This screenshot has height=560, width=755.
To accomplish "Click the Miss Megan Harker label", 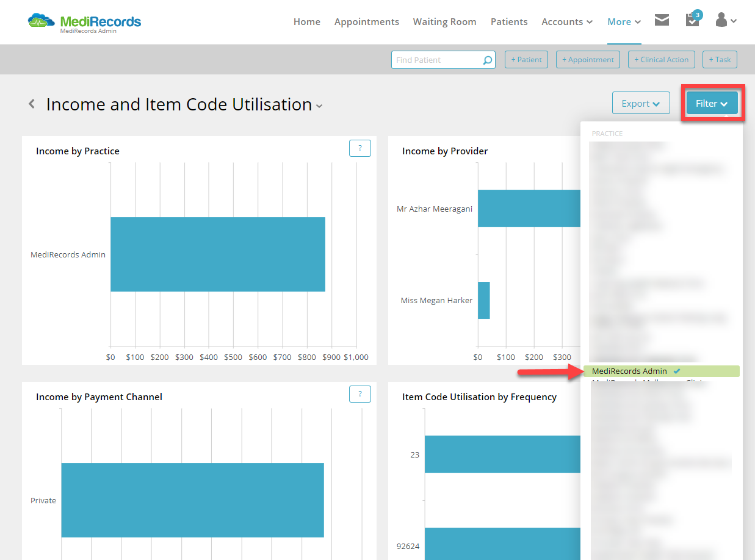I will click(x=436, y=300).
